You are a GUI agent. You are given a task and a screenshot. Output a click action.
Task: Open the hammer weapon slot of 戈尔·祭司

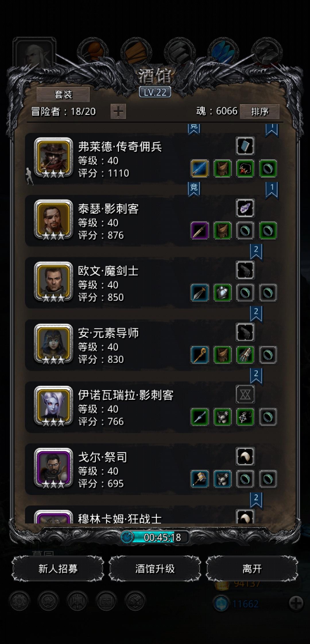tap(200, 479)
